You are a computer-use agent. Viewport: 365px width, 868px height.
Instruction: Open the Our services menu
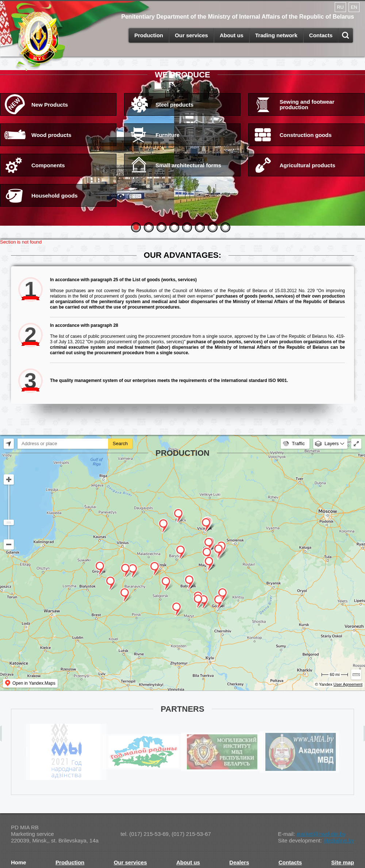pyautogui.click(x=191, y=35)
